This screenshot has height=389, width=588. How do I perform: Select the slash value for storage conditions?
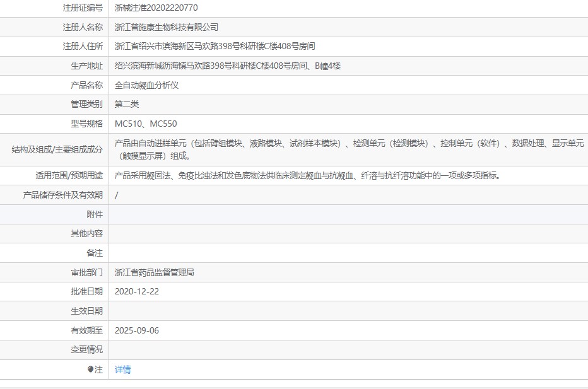[116, 195]
